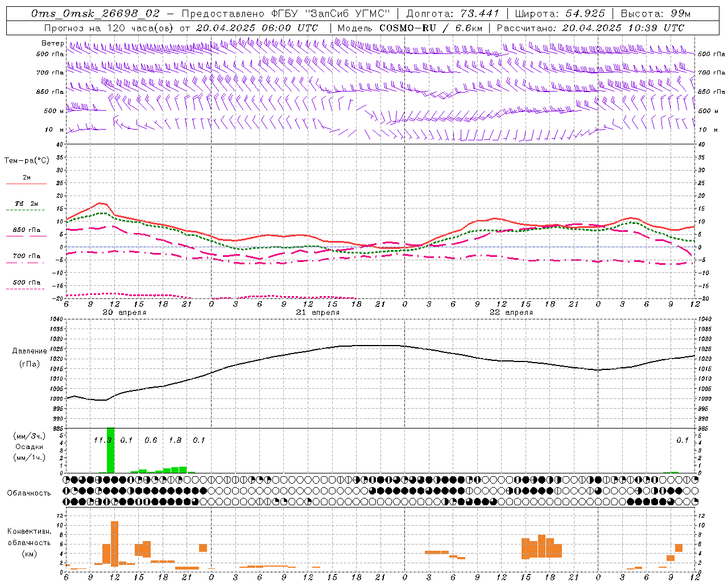Click the Конвективн. облачность (км) label

coord(29,542)
